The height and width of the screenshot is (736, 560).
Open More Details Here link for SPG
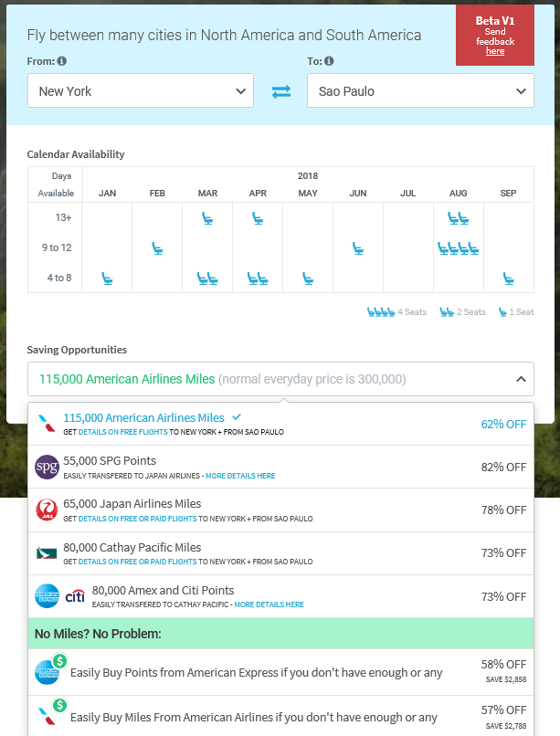pyautogui.click(x=240, y=476)
